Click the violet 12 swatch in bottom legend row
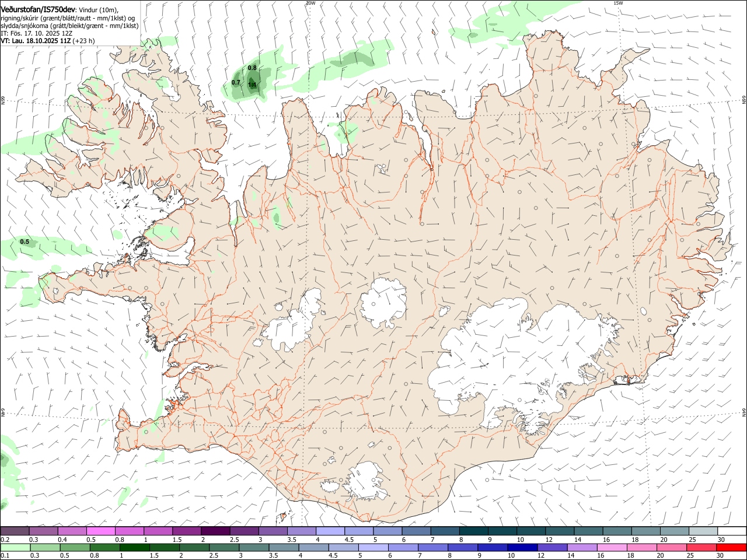 click(x=552, y=547)
